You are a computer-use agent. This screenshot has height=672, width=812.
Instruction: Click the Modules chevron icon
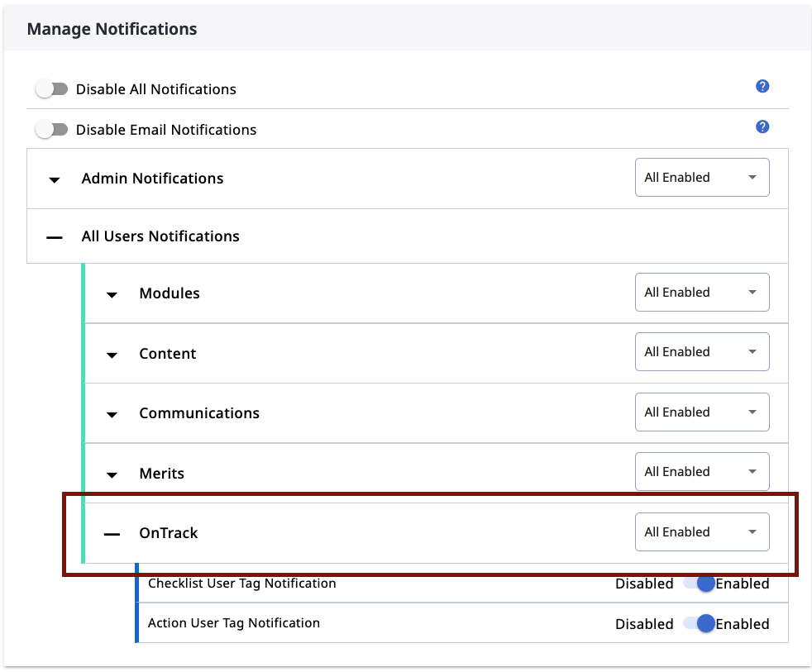pos(112,293)
